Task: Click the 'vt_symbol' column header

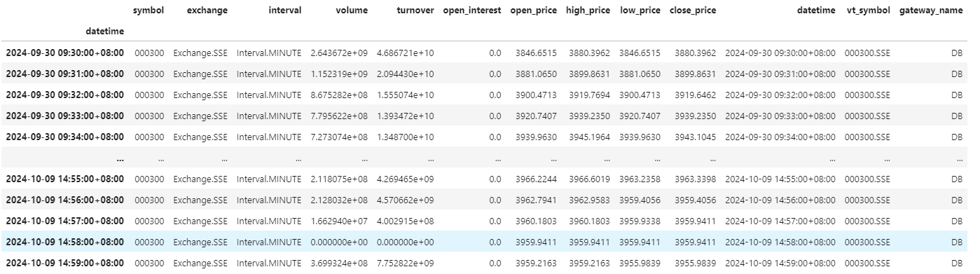Action: point(868,11)
